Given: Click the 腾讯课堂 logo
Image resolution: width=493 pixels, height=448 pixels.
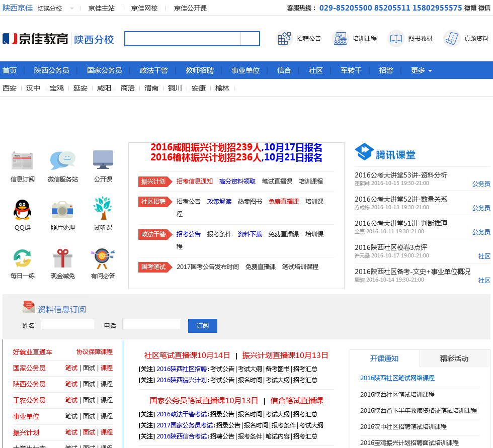Looking at the screenshot, I should point(385,152).
